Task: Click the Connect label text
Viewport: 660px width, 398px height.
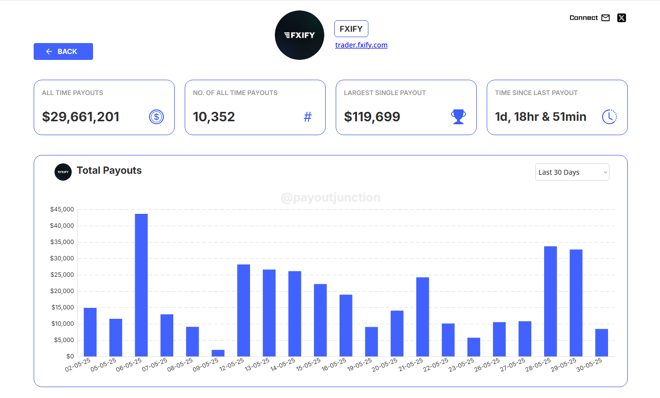Action: [x=583, y=18]
